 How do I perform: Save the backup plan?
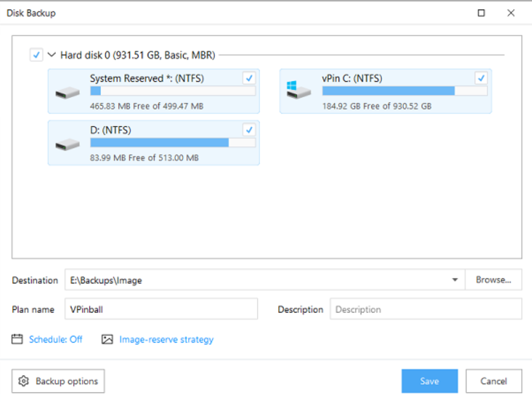429,381
